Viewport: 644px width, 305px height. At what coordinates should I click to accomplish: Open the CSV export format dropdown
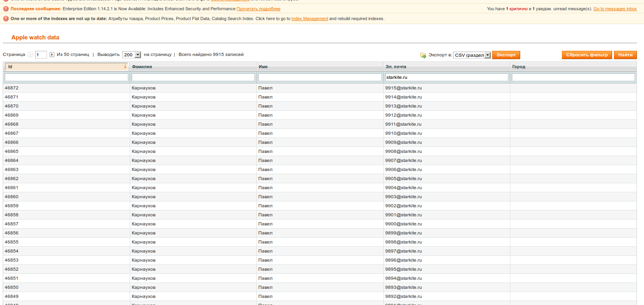coord(472,55)
